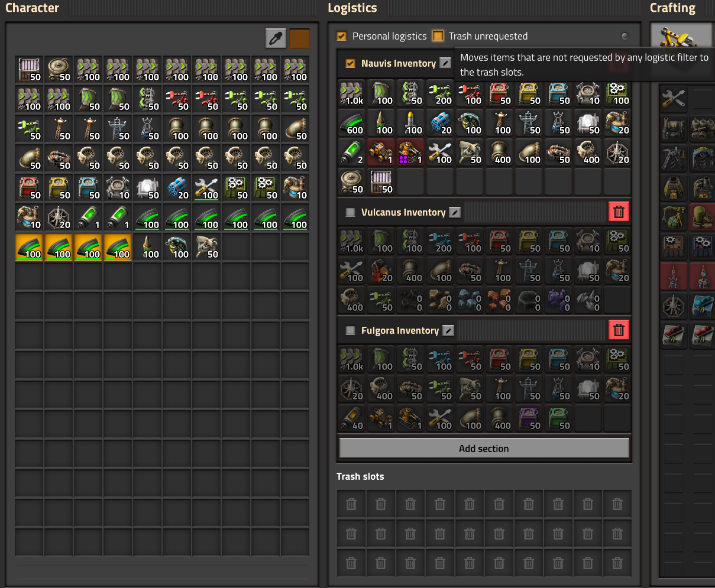This screenshot has width=715, height=588.
Task: Open the storage tank request in Nauvis section
Action: coord(352,183)
